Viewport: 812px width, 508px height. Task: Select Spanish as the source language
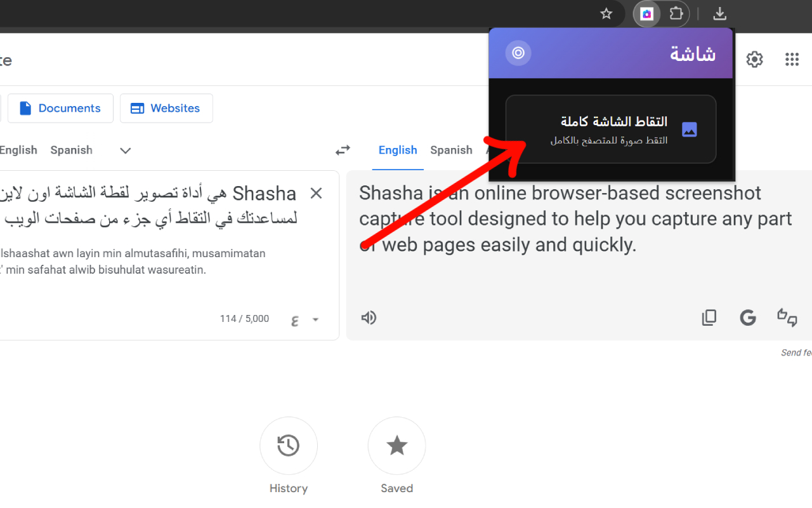pos(72,150)
